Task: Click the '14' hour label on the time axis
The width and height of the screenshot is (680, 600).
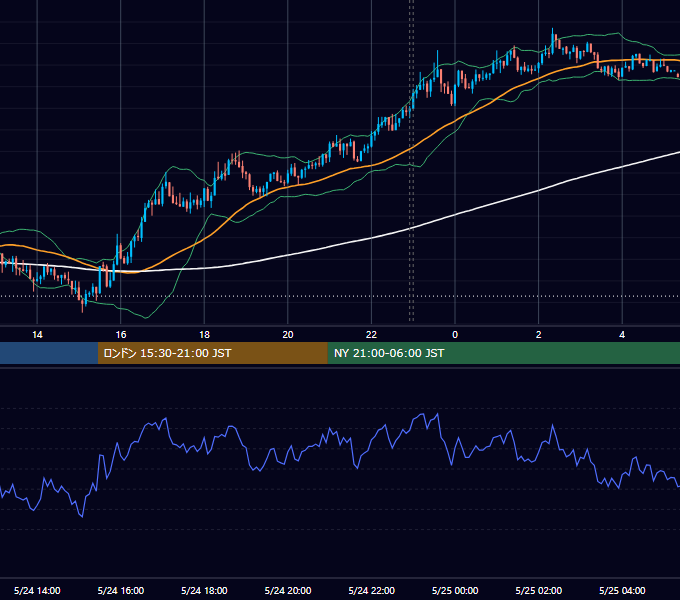Action: 37,335
